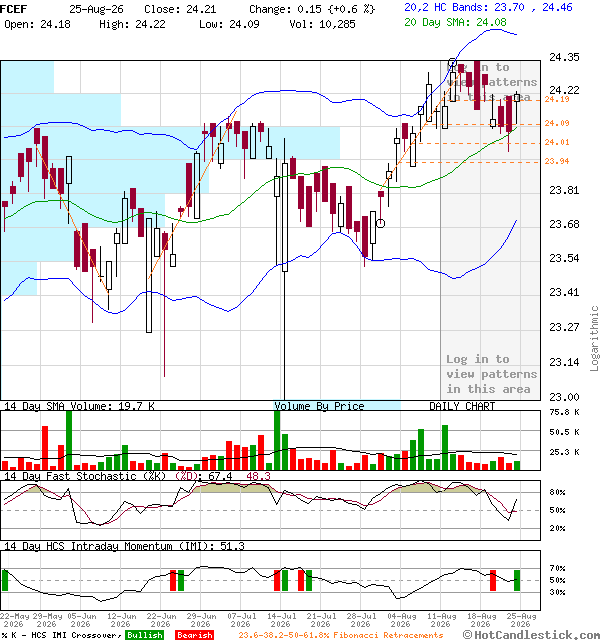Click the 14 Day SMA Volume: 19.7 K label
This screenshot has height=640, width=600.
point(79,406)
